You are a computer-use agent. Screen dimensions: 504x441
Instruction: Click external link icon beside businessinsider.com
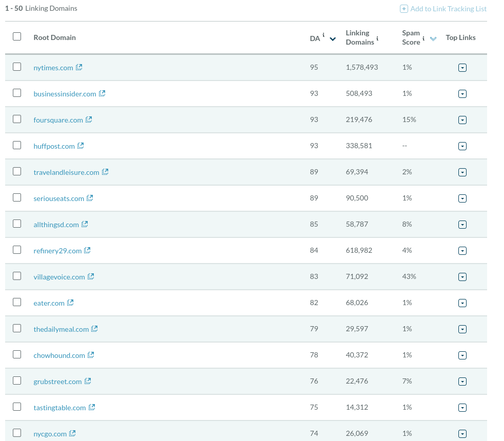point(102,93)
